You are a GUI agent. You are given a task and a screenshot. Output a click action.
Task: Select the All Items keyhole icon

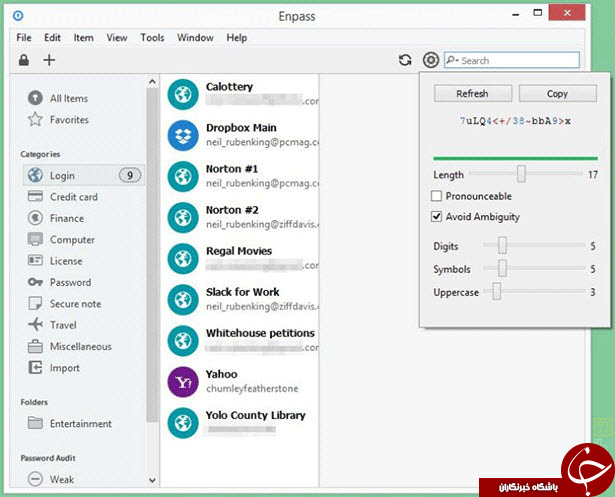[35, 98]
